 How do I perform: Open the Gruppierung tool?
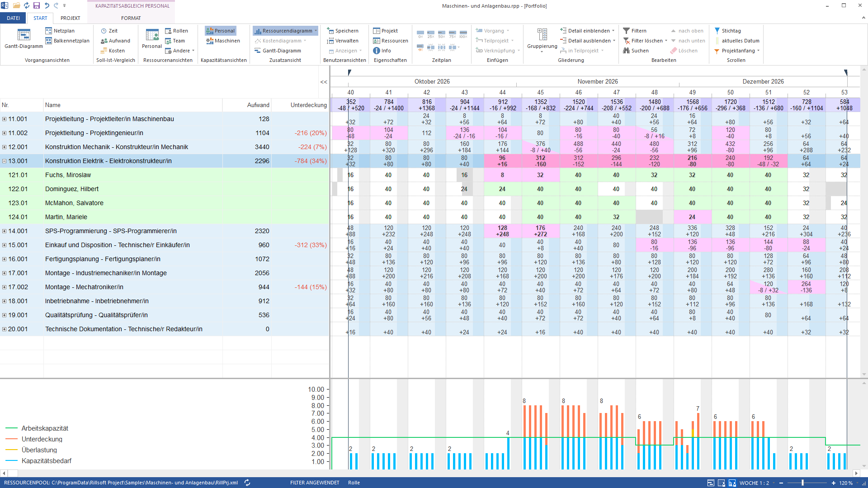click(542, 40)
